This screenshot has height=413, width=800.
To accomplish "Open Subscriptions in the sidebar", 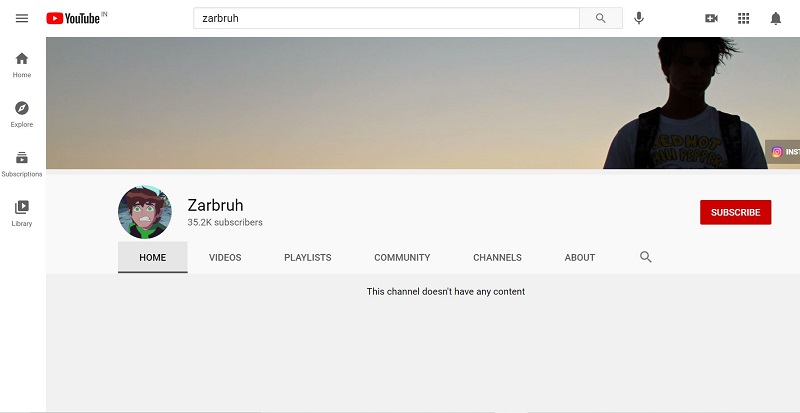I will 22,164.
